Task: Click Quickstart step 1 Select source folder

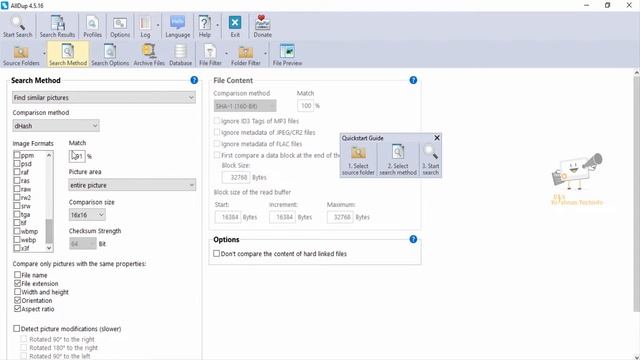Action: pos(358,160)
